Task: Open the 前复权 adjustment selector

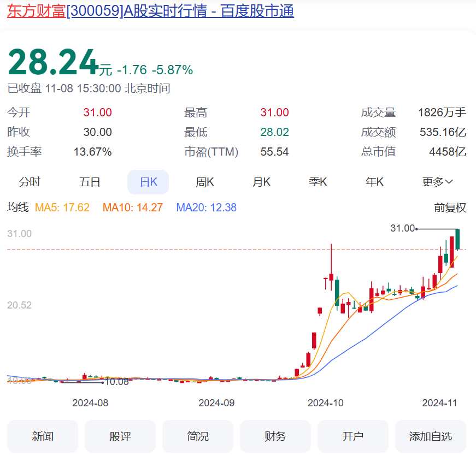Action: click(450, 208)
